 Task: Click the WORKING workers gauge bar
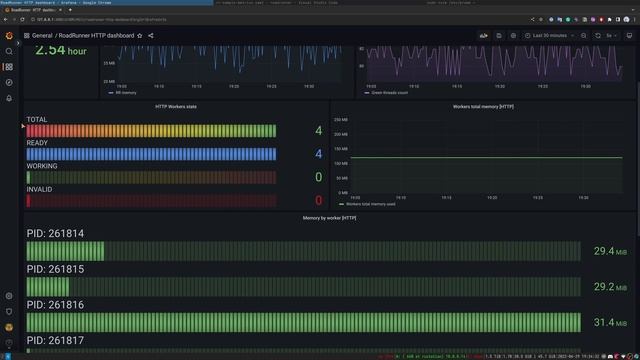pyautogui.click(x=151, y=177)
